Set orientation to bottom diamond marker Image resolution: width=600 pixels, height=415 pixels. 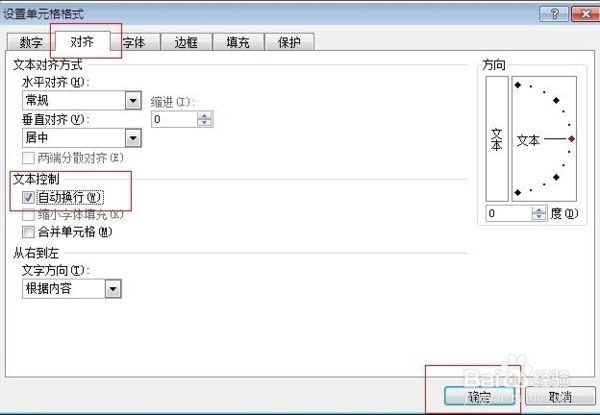pyautogui.click(x=518, y=192)
